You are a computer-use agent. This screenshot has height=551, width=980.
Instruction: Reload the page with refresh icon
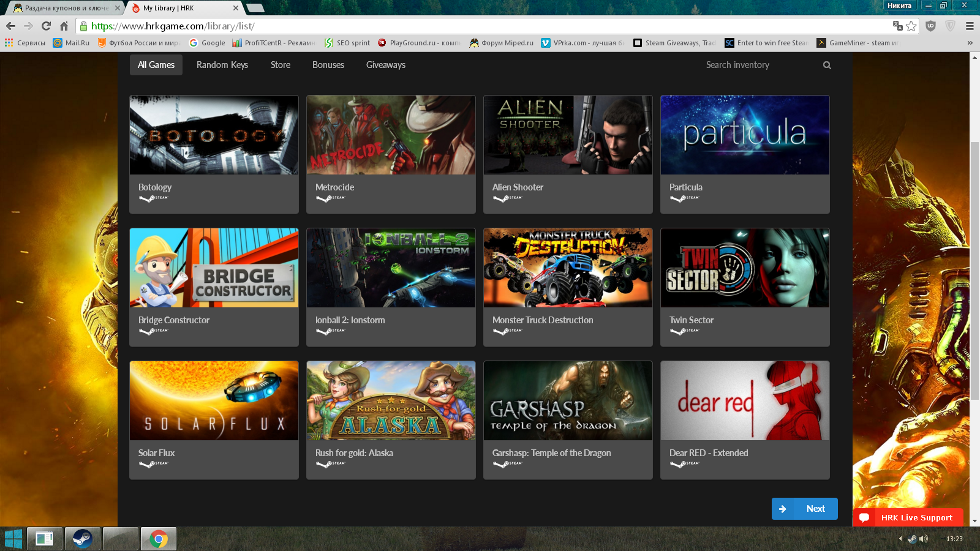(x=46, y=26)
